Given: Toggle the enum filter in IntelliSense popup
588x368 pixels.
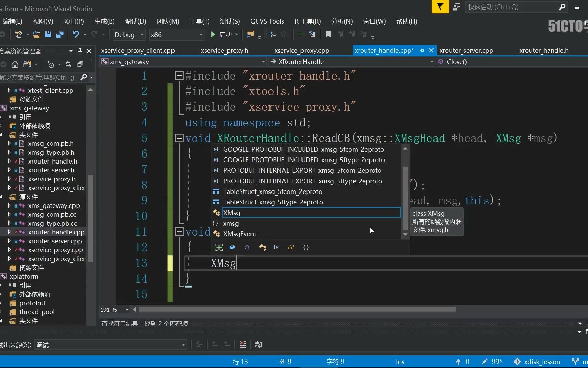Looking at the screenshot, I should [x=291, y=247].
